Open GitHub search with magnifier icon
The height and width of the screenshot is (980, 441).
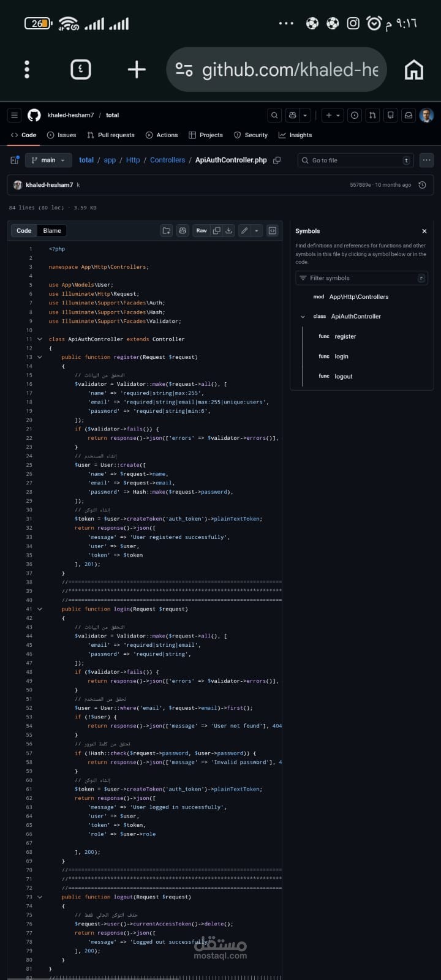[x=274, y=115]
